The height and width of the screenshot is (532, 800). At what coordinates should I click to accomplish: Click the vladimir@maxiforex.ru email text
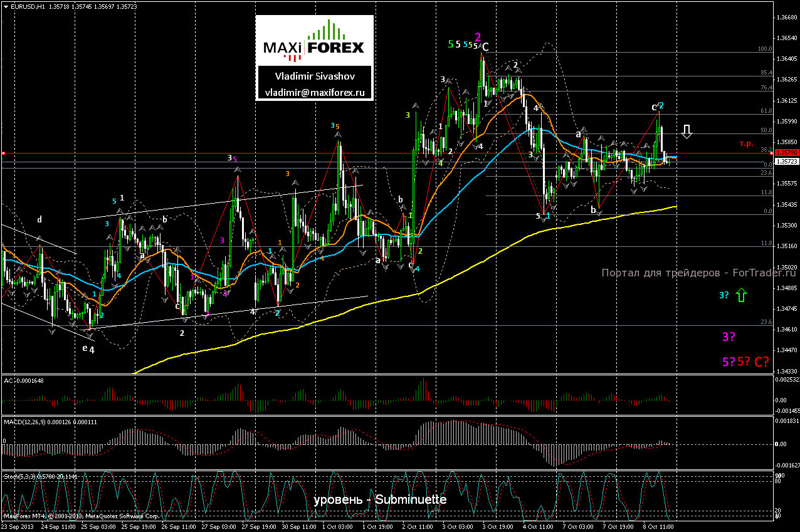[313, 91]
